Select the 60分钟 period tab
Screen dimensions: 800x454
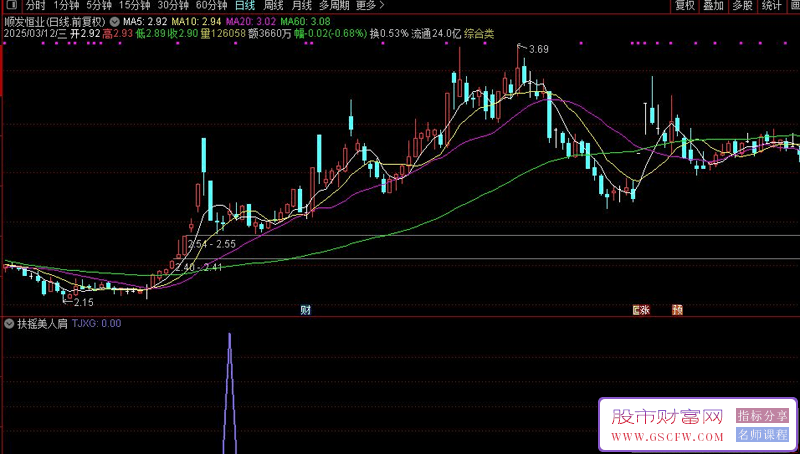[x=211, y=6]
